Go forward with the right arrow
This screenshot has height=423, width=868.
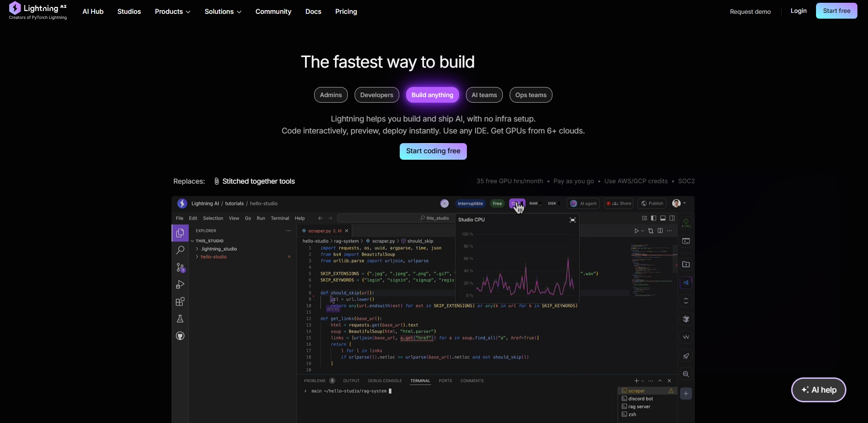(330, 218)
